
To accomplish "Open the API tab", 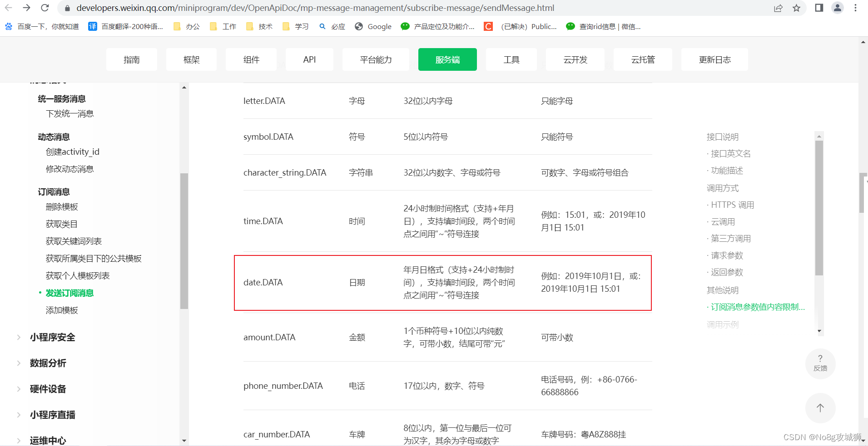I will (x=309, y=59).
